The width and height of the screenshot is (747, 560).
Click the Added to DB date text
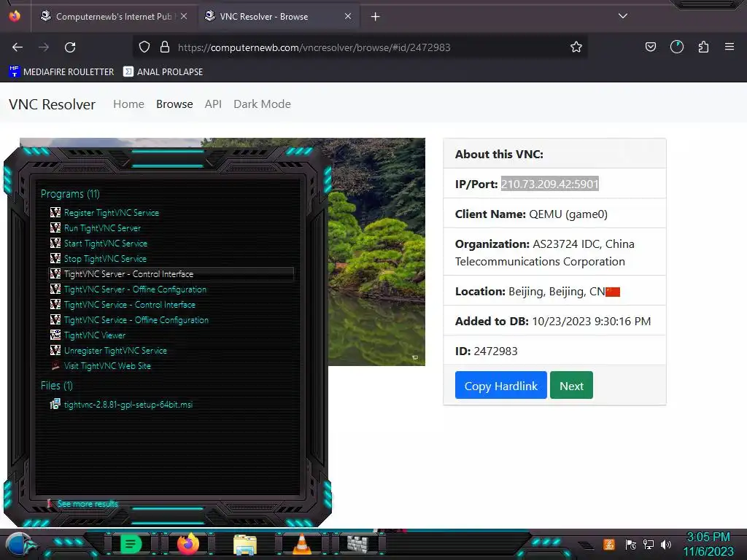click(591, 322)
